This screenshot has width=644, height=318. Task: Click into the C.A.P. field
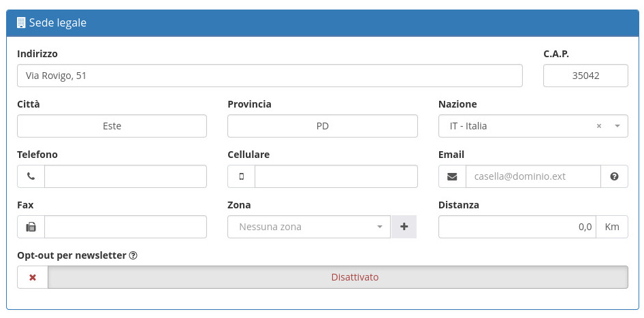click(585, 76)
